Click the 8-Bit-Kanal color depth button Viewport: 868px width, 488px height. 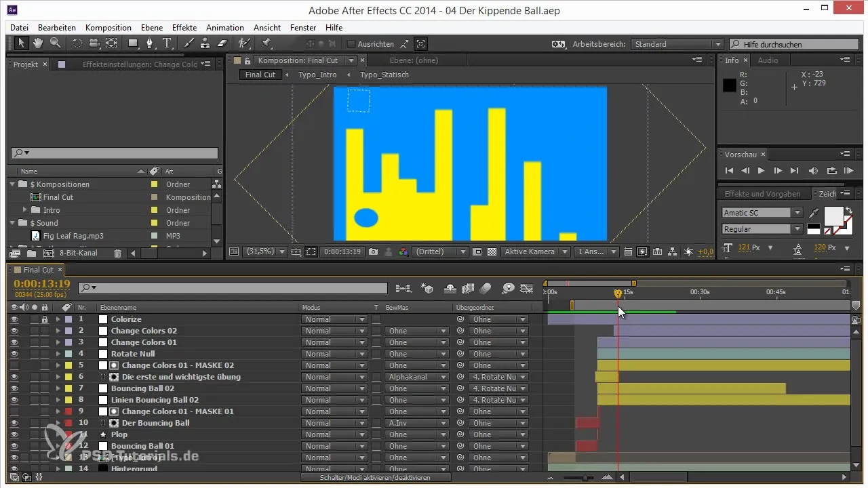(x=78, y=253)
